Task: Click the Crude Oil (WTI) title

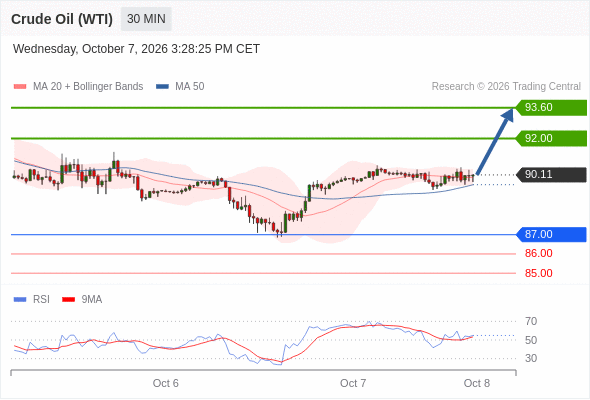Action: 62,19
